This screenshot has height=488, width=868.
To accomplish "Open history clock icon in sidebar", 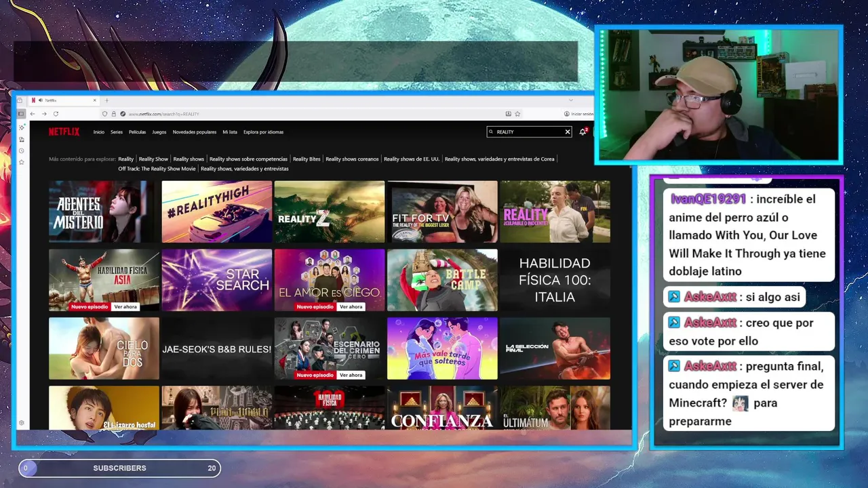I will (x=22, y=150).
